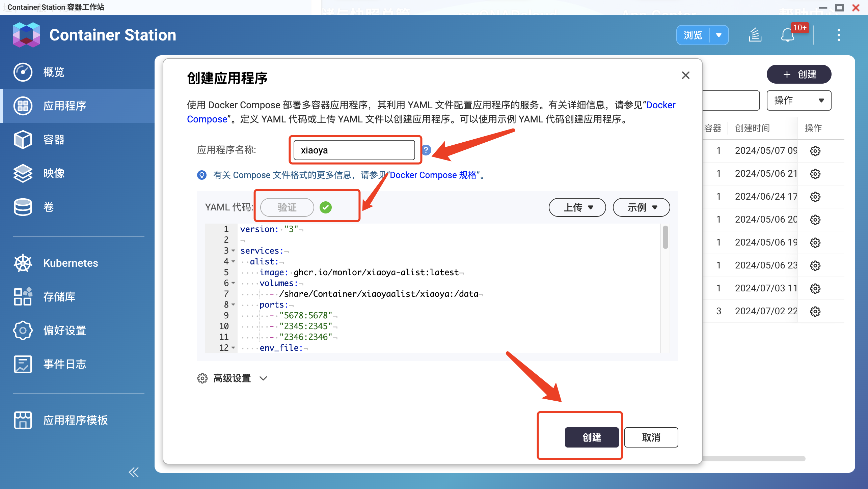Click the 事件日志 log icon

click(x=23, y=364)
